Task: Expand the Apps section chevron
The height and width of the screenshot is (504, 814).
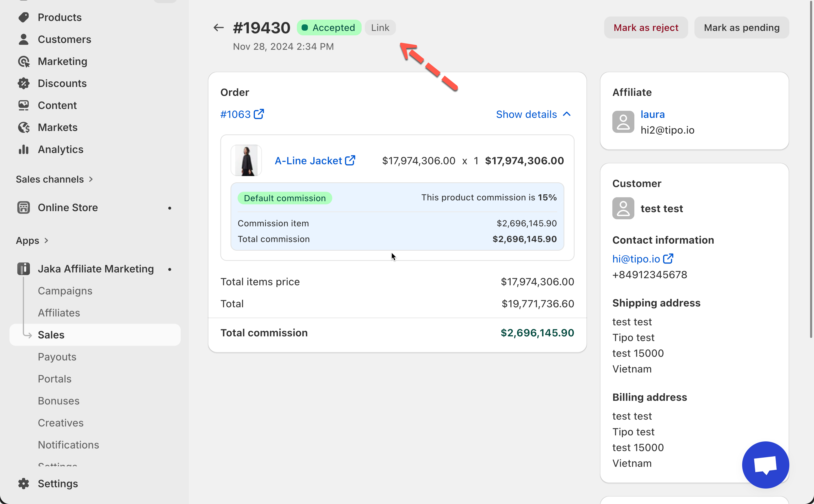Action: 46,240
